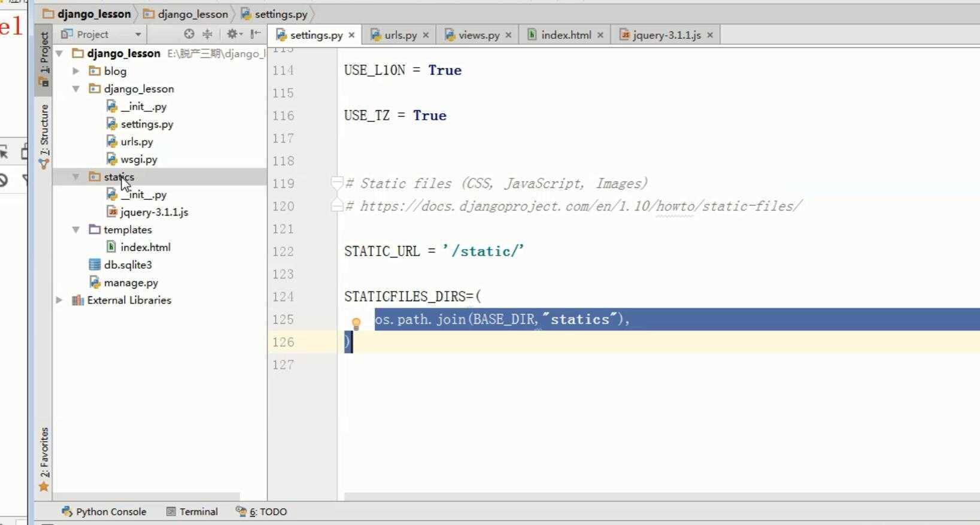Click the scroll-from-source target icon

[189, 34]
